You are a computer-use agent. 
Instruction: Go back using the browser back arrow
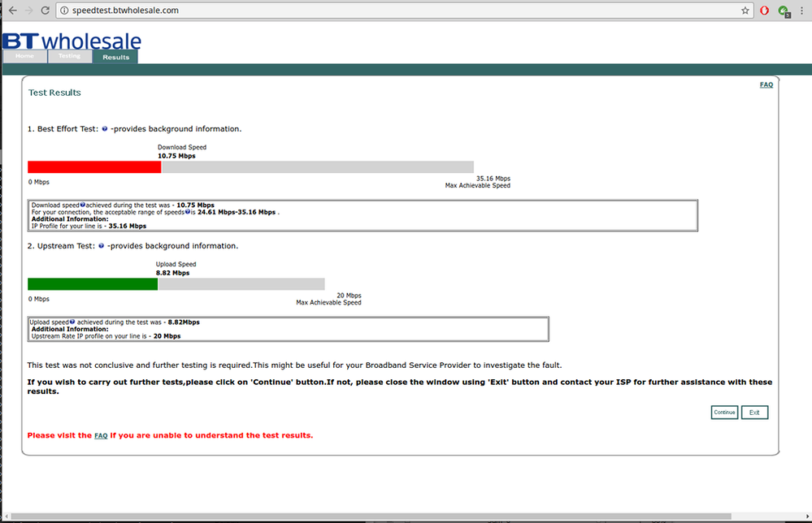point(12,11)
